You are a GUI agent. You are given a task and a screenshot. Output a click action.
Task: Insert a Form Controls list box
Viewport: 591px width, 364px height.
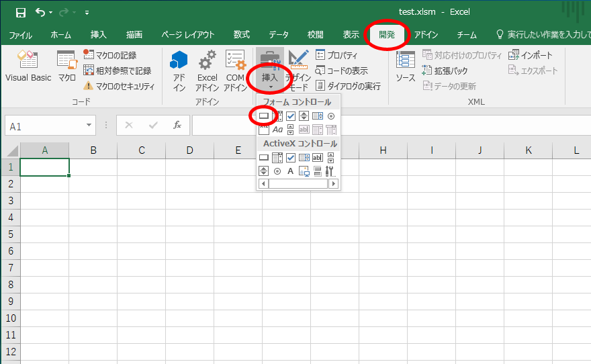pyautogui.click(x=318, y=116)
